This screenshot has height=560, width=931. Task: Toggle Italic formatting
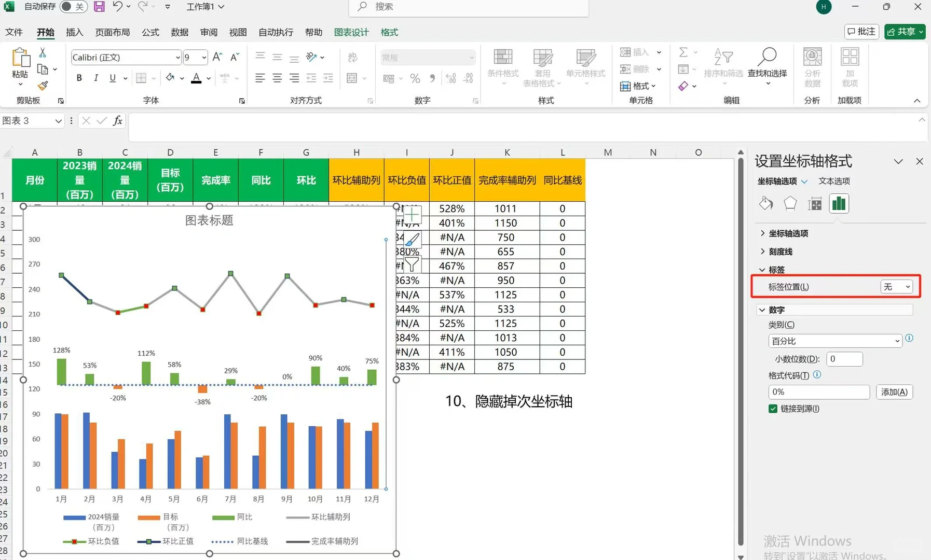pyautogui.click(x=95, y=78)
